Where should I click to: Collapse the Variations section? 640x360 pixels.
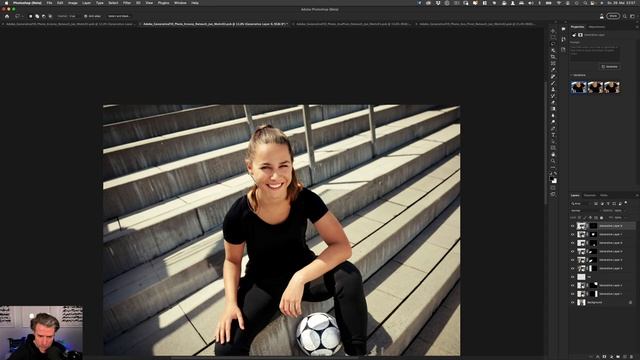tap(571, 75)
